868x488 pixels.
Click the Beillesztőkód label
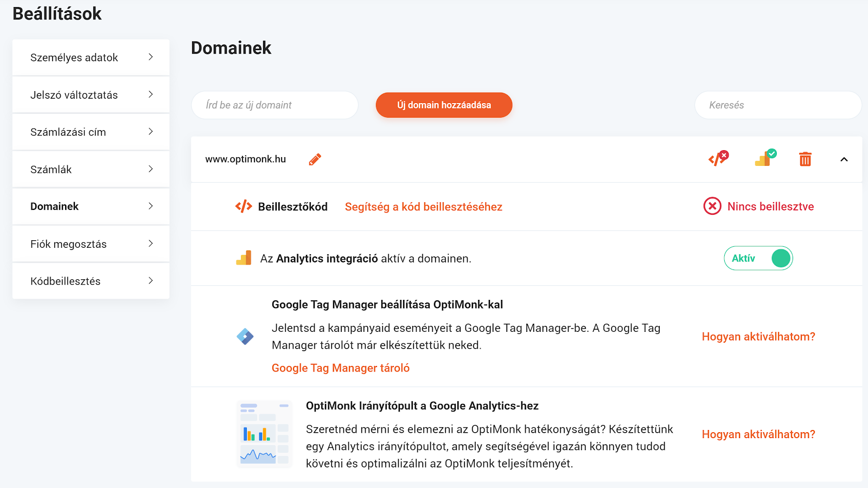pyautogui.click(x=293, y=207)
